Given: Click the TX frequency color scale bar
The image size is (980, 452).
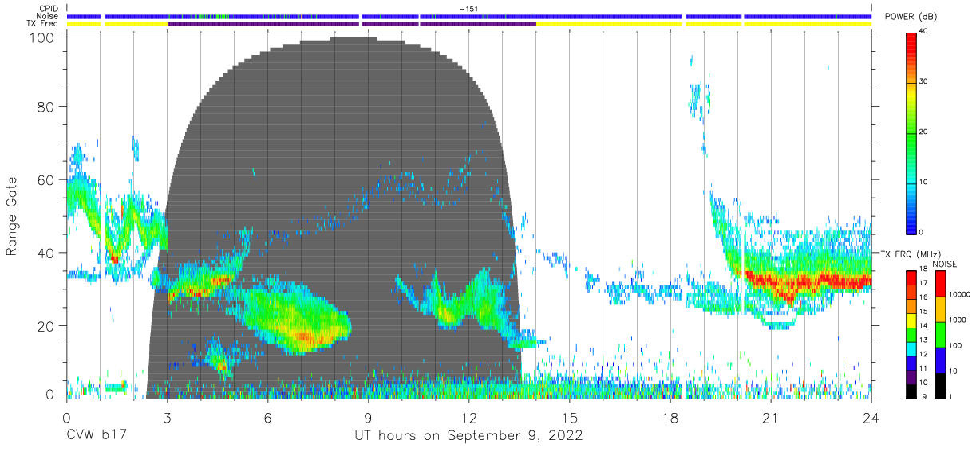Looking at the screenshot, I should coord(911,334).
